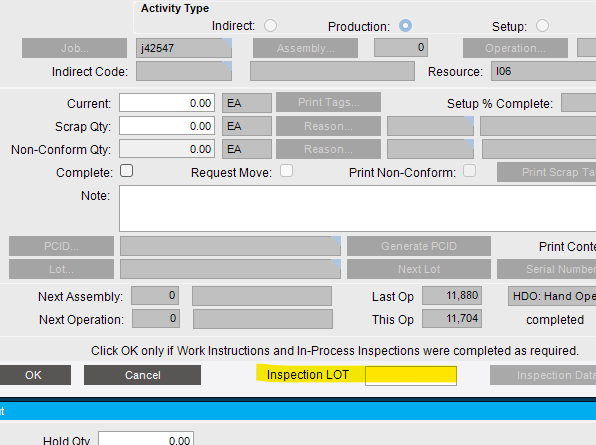Click in the Scrap Qty field
The image size is (596, 445).
coord(167,126)
